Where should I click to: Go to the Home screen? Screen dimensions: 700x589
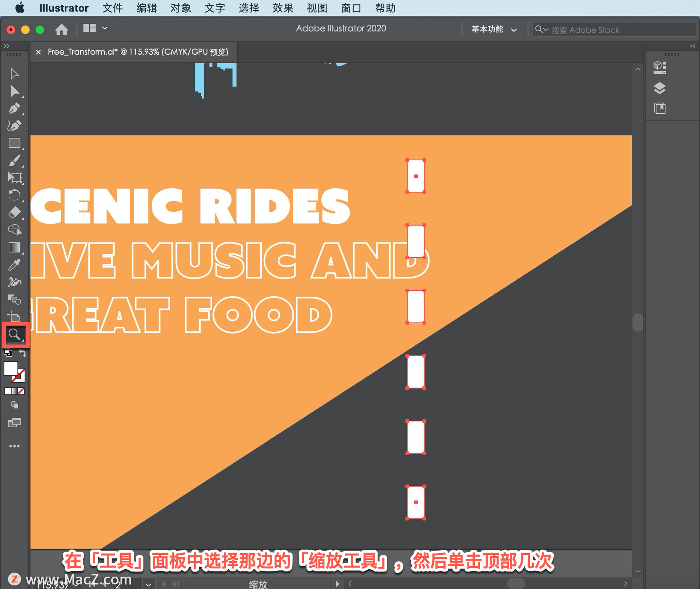(x=61, y=29)
